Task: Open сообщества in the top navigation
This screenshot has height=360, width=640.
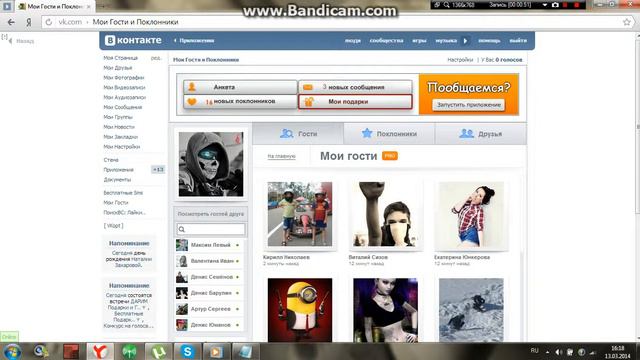Action: [386, 40]
